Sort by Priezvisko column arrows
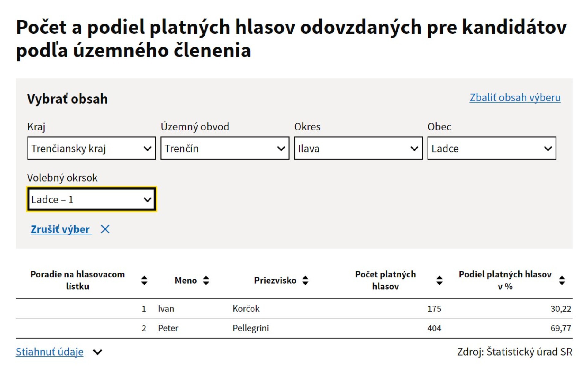 (305, 280)
